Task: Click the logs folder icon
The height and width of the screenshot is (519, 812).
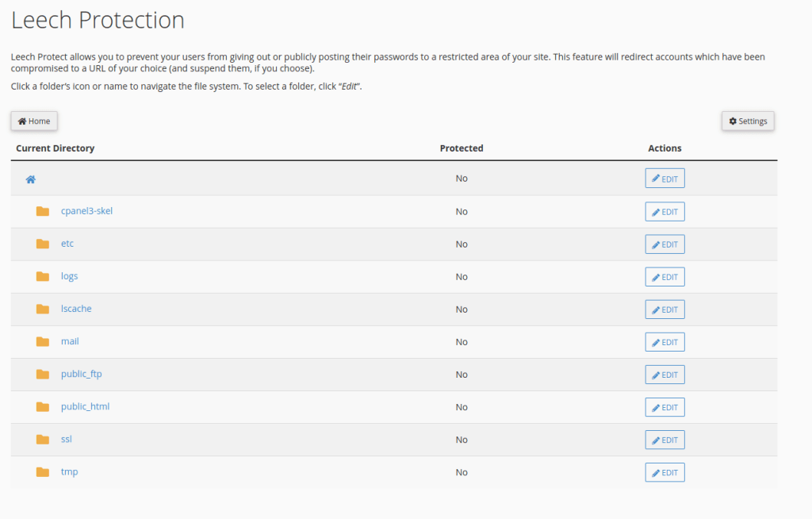Action: tap(43, 276)
